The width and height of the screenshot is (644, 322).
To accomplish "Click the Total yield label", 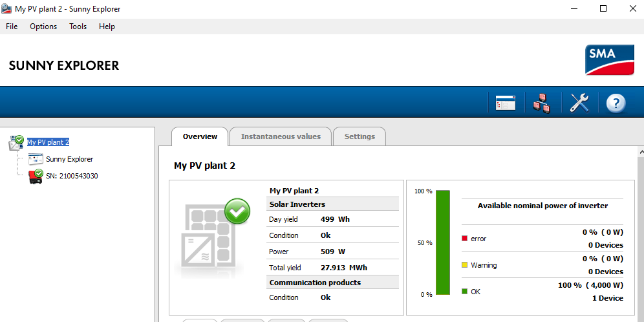I will click(x=285, y=268).
